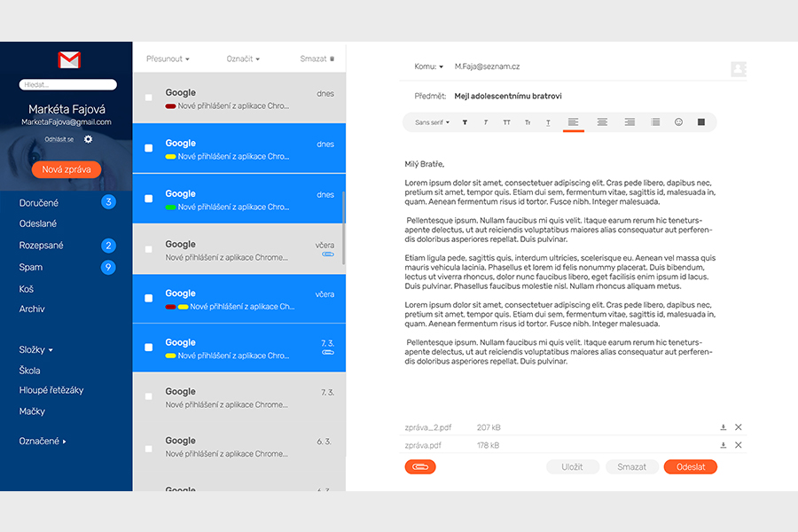Open the Rozepsané drafts folder
This screenshot has height=532, width=798.
click(x=42, y=246)
